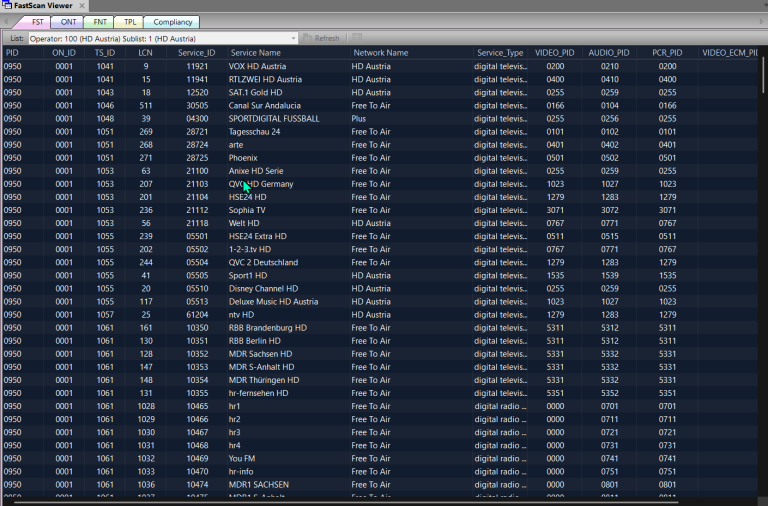The width and height of the screenshot is (768, 506).
Task: Click the vertical scrollbar thumb
Action: (x=763, y=73)
